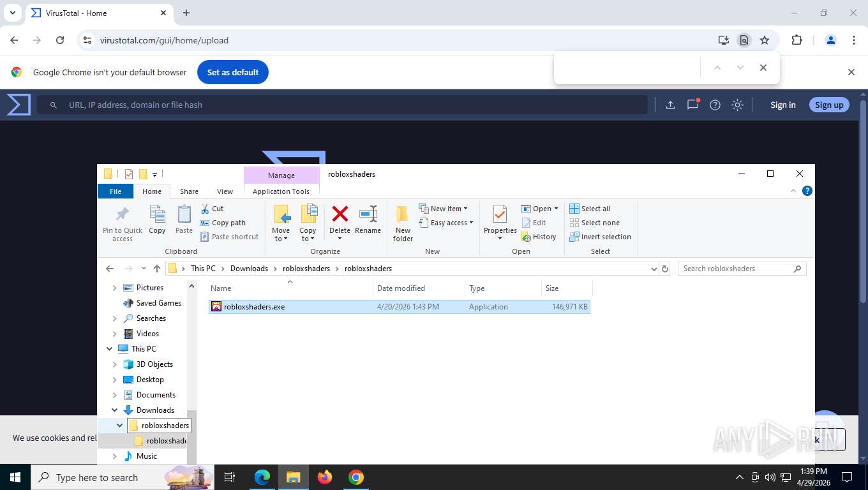Open file Properties

(x=500, y=223)
